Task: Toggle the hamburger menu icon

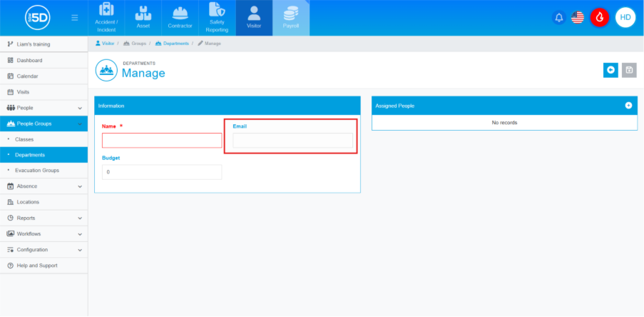Action: click(75, 18)
